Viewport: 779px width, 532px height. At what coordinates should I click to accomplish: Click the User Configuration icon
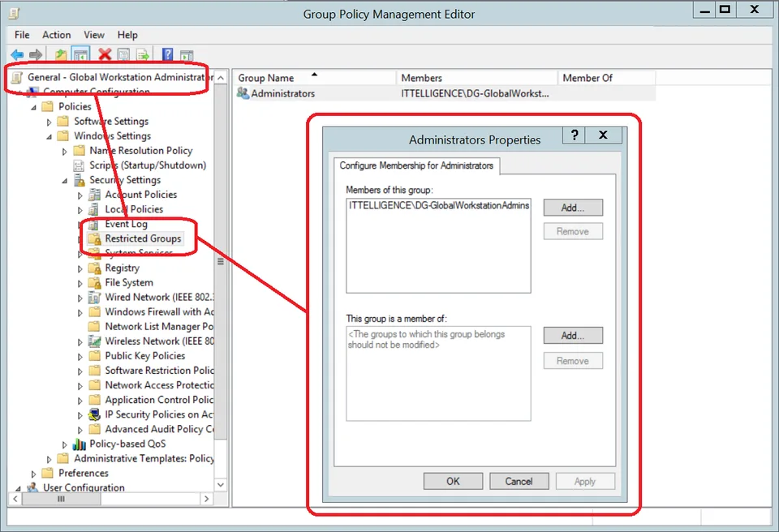[32, 487]
